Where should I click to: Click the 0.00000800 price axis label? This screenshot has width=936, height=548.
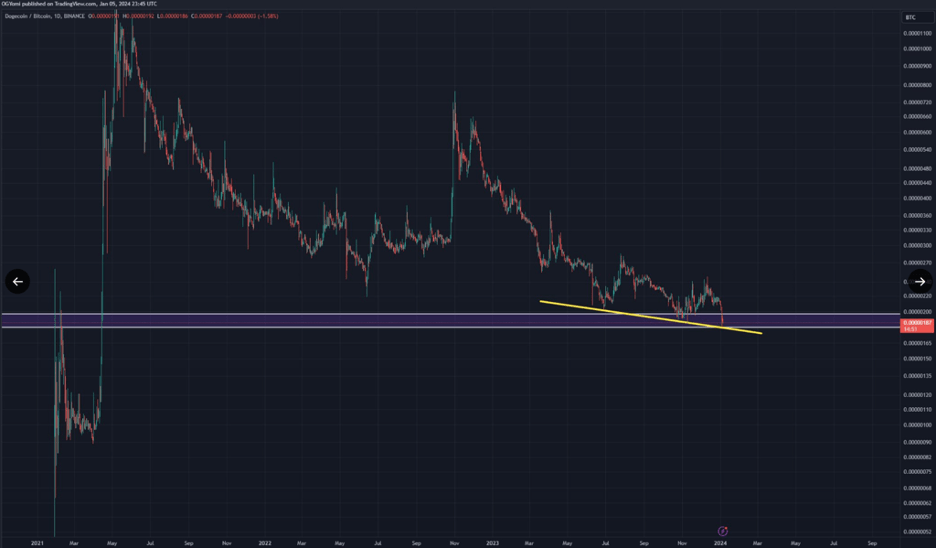pyautogui.click(x=917, y=85)
